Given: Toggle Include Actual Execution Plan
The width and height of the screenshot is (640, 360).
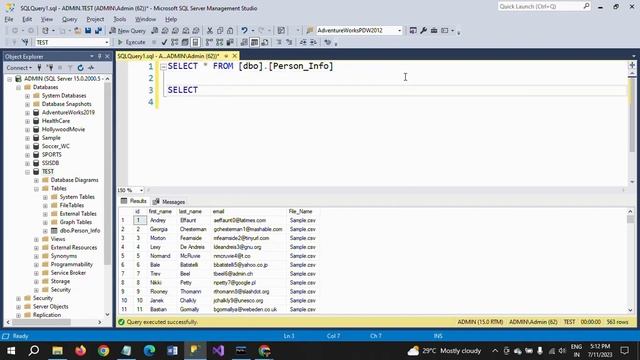Looking at the screenshot, I should [x=209, y=42].
